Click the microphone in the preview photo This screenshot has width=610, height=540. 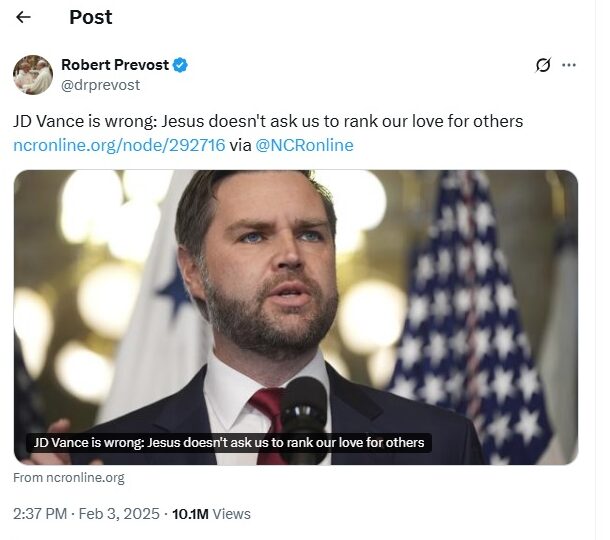[x=304, y=408]
